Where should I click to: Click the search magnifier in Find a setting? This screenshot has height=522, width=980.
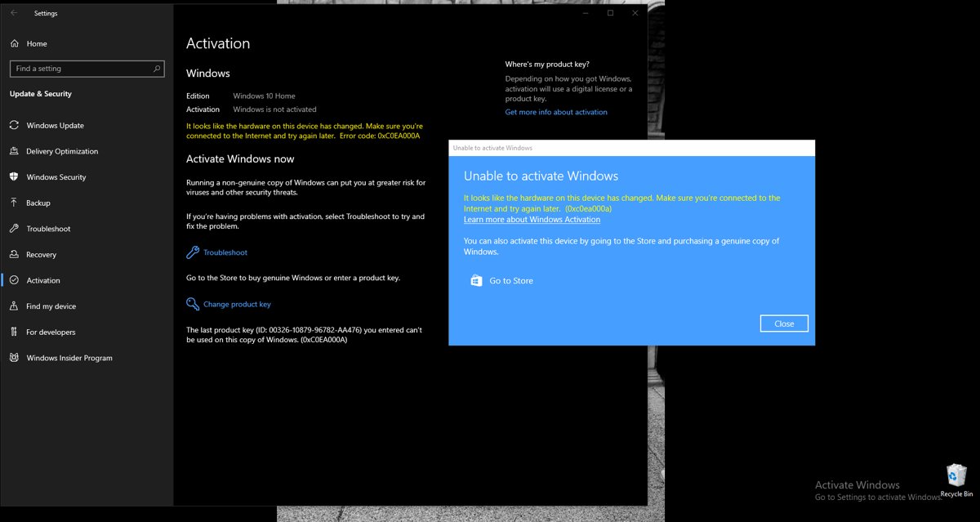[157, 69]
